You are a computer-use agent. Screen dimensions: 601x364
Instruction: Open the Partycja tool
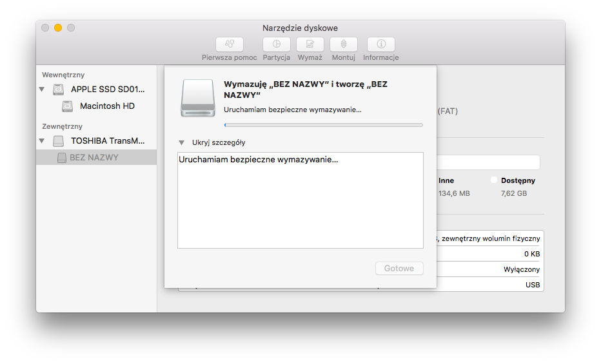click(276, 44)
